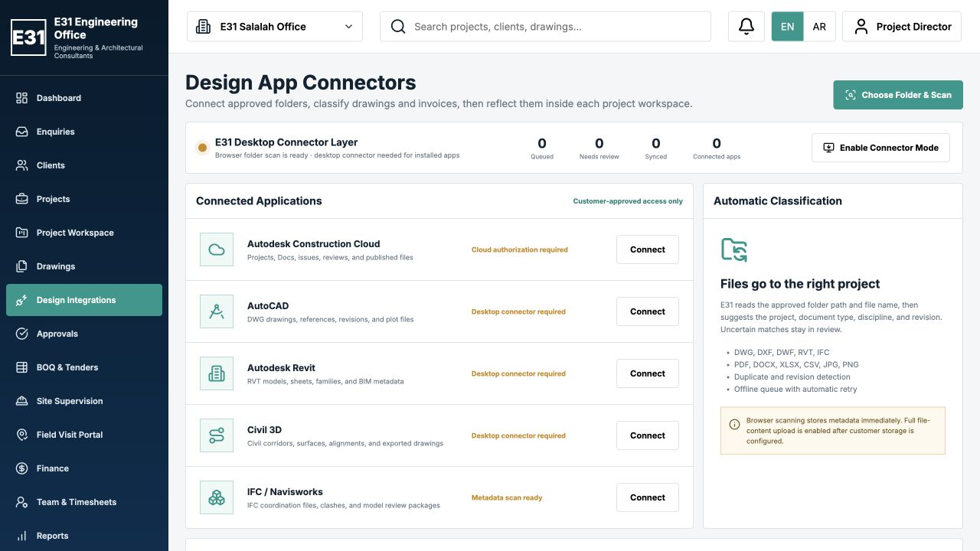Open Clients section
This screenshot has width=980, height=551.
[x=84, y=165]
